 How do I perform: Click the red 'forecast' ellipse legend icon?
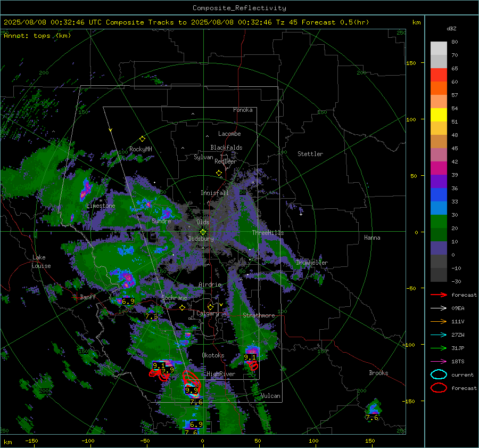click(439, 388)
